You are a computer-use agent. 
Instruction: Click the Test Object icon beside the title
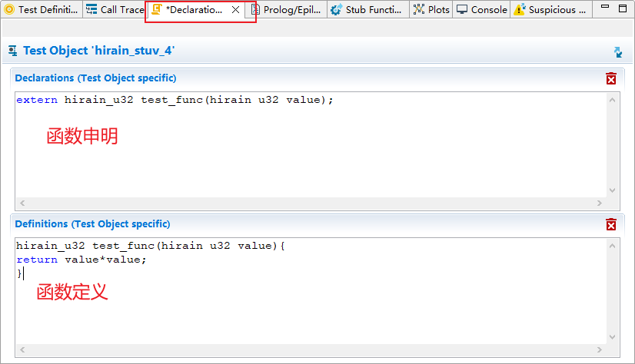tap(12, 51)
